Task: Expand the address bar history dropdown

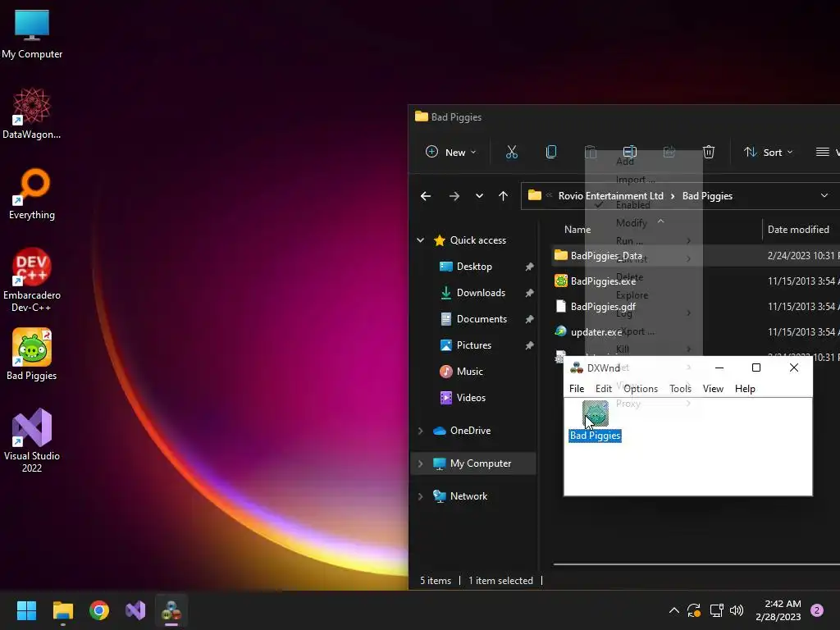Action: click(824, 195)
